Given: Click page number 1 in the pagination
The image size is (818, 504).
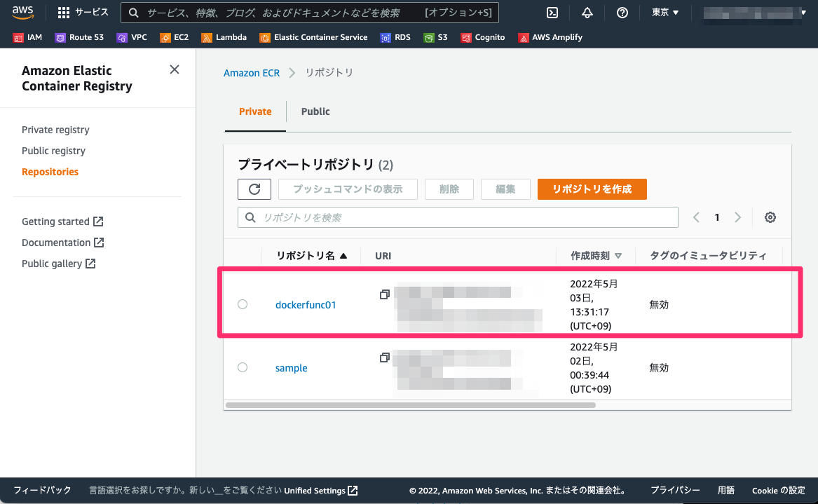Looking at the screenshot, I should (717, 217).
